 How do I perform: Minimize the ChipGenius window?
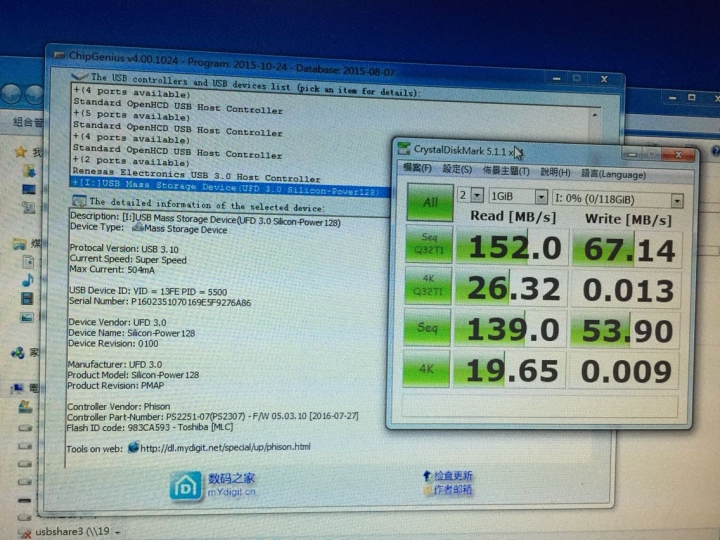557,79
